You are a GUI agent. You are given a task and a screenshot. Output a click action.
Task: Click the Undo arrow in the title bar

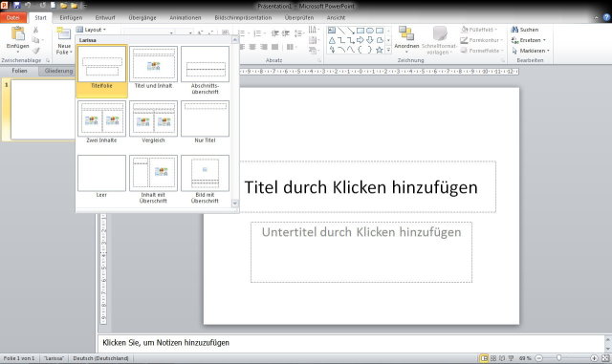coord(28,6)
